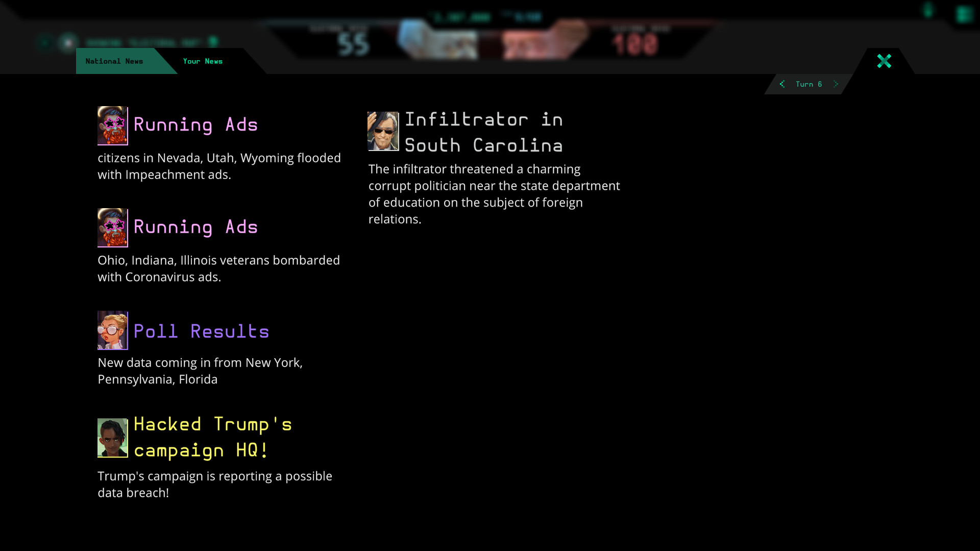Click the blurred green top-right corner icon
This screenshot has height=551, width=980.
(x=964, y=15)
